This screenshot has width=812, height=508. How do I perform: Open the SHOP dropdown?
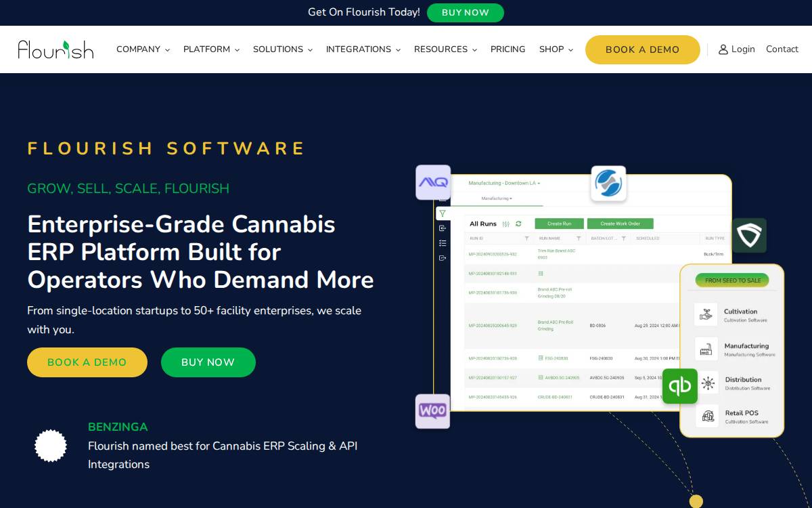[556, 49]
